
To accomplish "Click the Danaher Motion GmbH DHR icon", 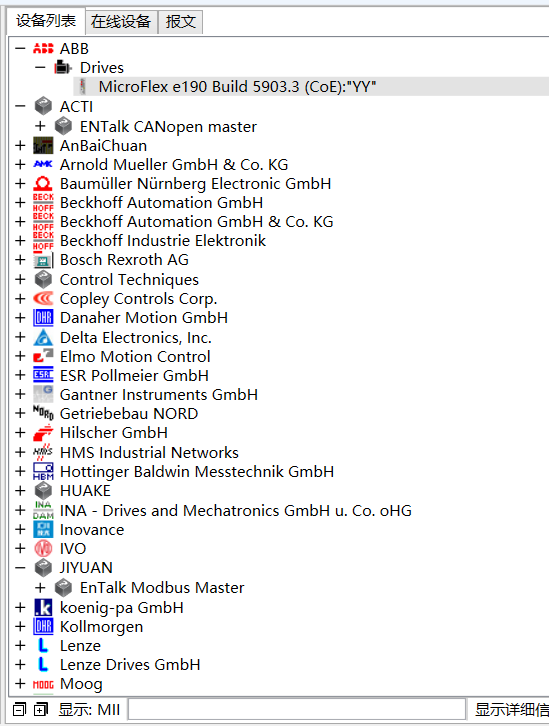I will [43, 318].
